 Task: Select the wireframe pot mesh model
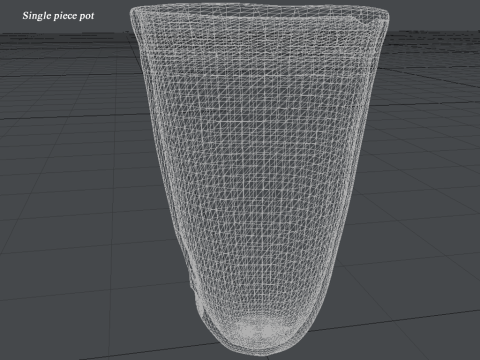pos(259,180)
